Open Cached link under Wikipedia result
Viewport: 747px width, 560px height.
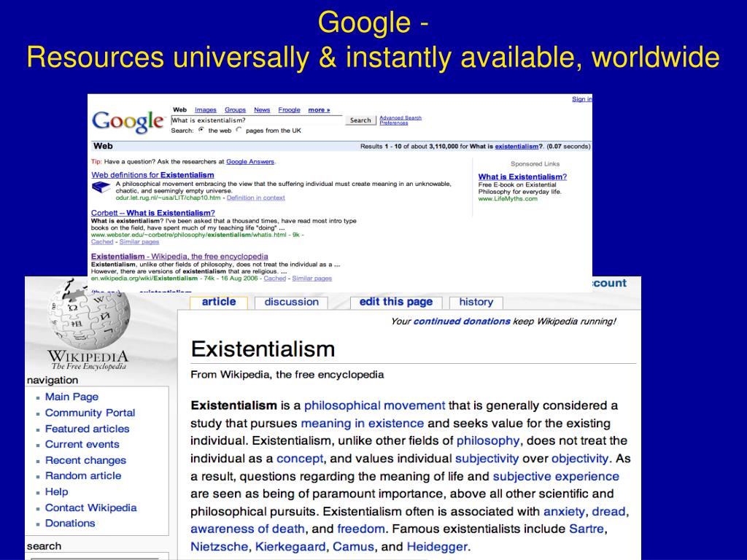274,278
